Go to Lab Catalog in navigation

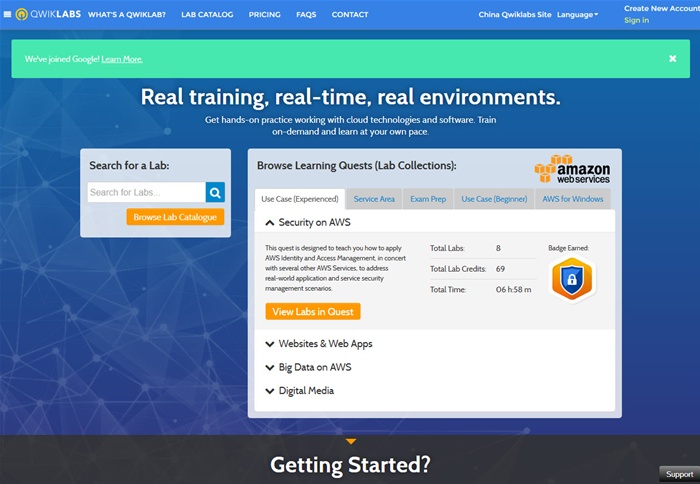click(x=207, y=14)
